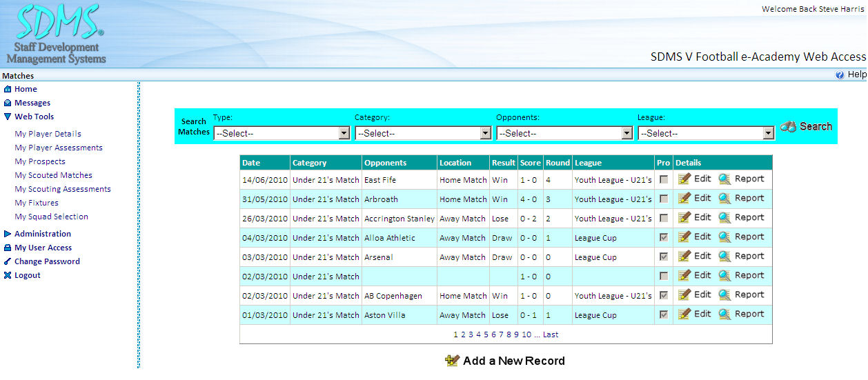Click the Report label for the 02/03/2010 blank-opponent row
This screenshot has width=868, height=380.
point(749,275)
